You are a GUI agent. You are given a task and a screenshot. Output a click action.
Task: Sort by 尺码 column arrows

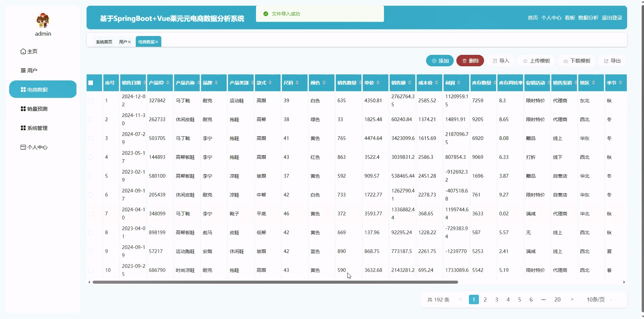pos(297,83)
